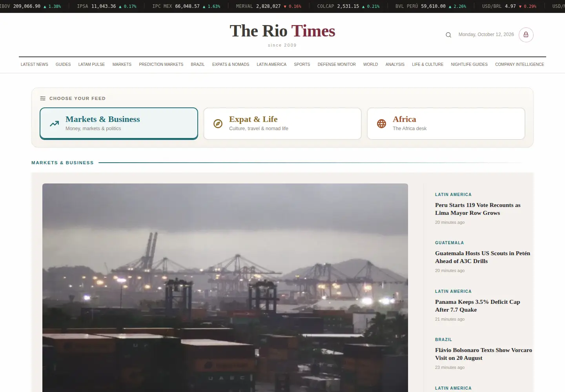The image size is (565, 392).
Task: Switch to the Expat & Life feed
Action: 282,123
